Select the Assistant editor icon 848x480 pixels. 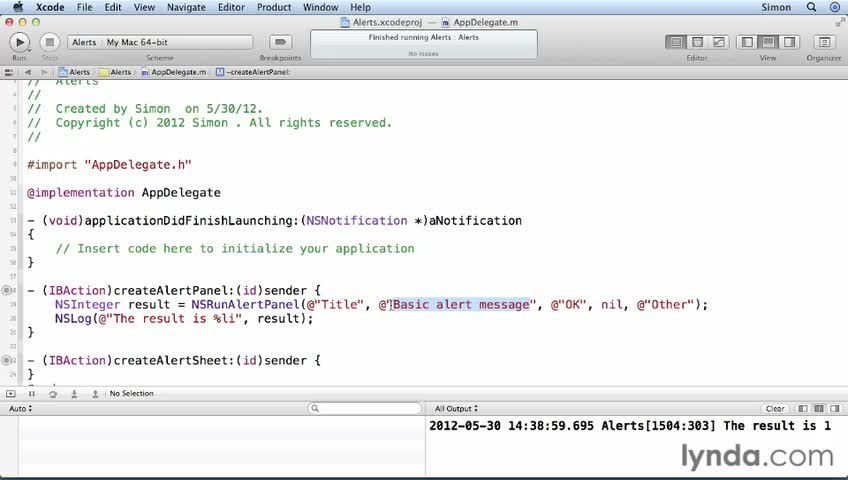697,42
